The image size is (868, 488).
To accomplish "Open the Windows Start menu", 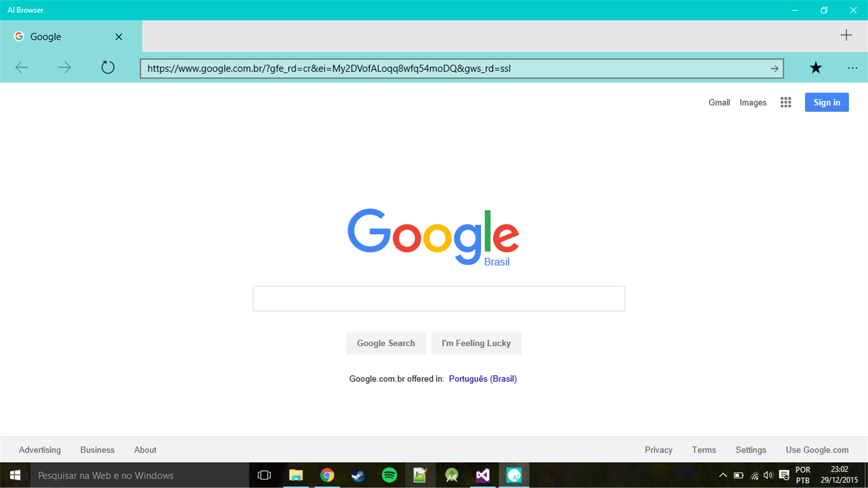I will (15, 475).
